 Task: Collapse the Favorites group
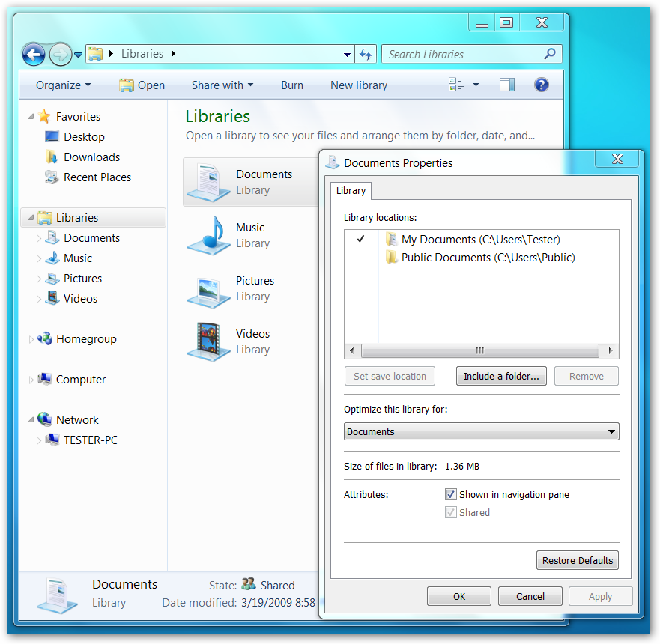pyautogui.click(x=31, y=117)
